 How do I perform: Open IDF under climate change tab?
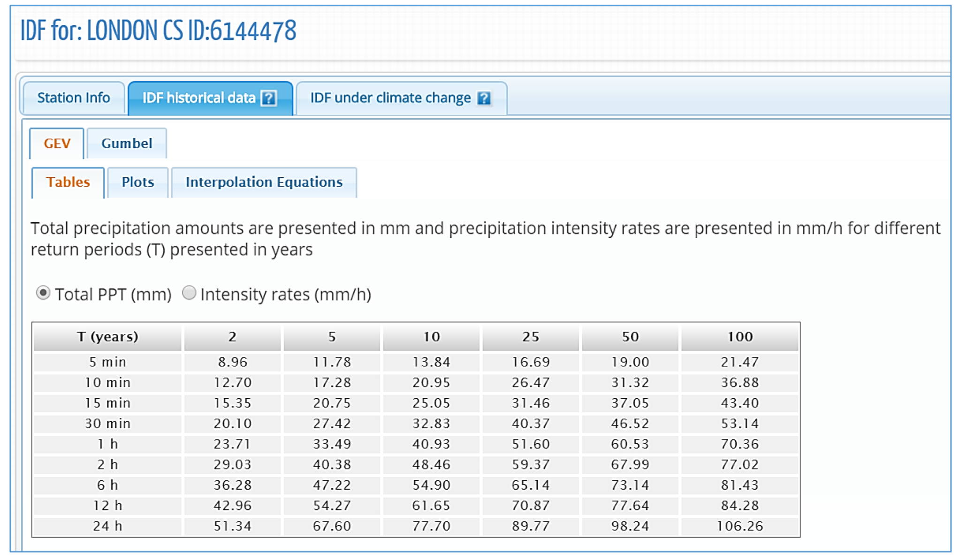[x=390, y=98]
